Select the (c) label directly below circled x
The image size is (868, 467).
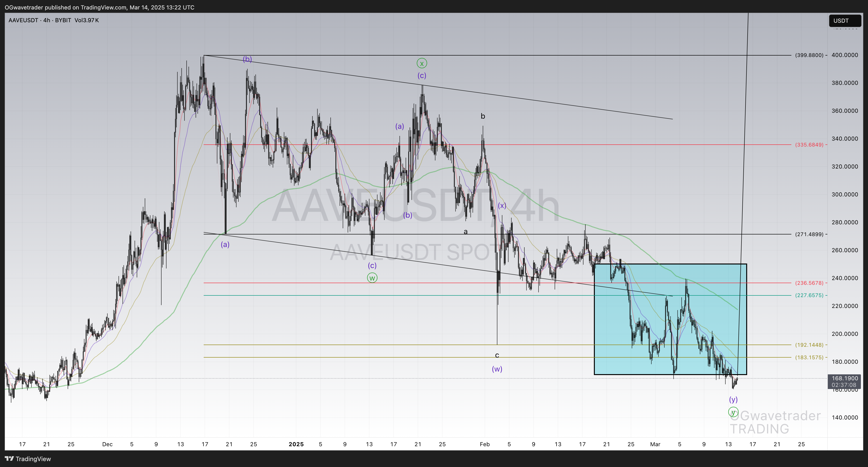422,75
